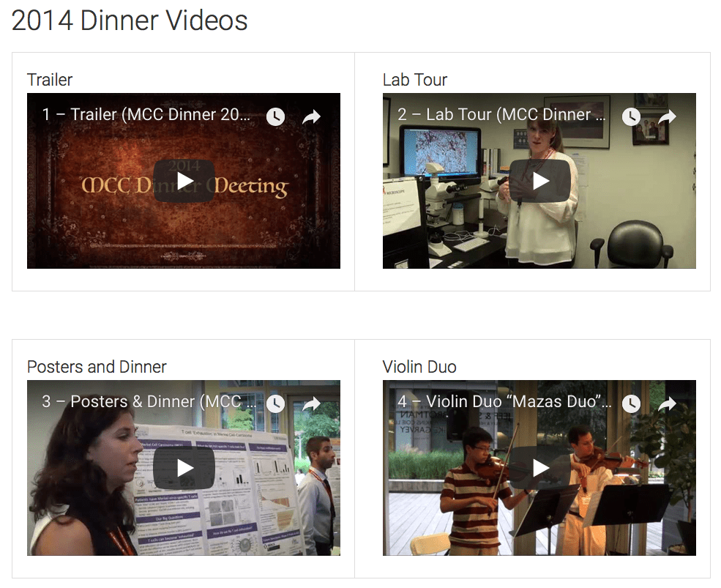Open '1 – Trailer (MCC Dinner 20...' title link
Screen dimensions: 721x588
point(146,114)
